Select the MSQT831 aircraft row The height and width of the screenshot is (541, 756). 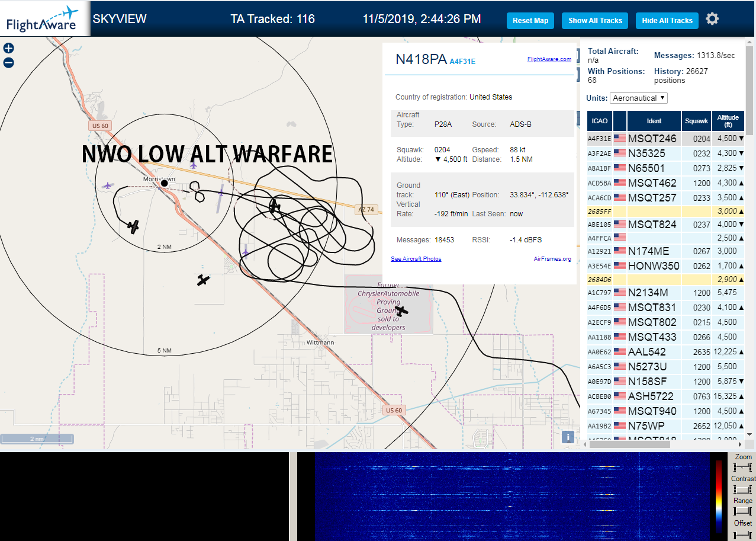pyautogui.click(x=665, y=308)
